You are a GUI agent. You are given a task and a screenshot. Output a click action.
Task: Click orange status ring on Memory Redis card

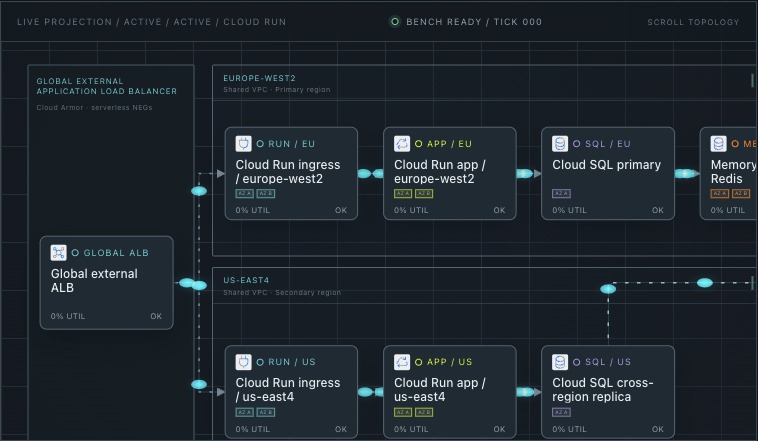point(735,144)
